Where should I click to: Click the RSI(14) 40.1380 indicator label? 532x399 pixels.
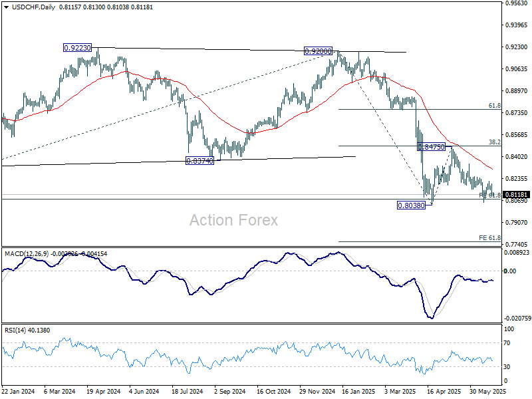(x=27, y=330)
